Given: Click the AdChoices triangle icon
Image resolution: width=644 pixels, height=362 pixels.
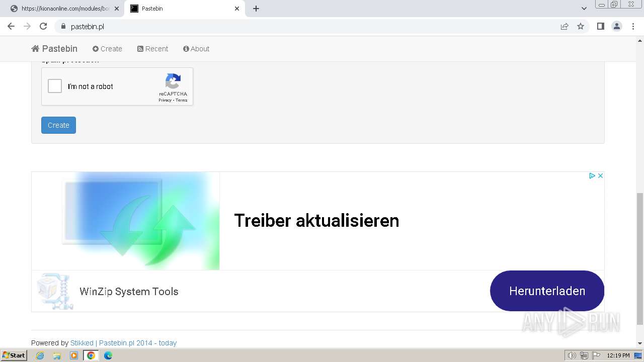Looking at the screenshot, I should tap(592, 175).
